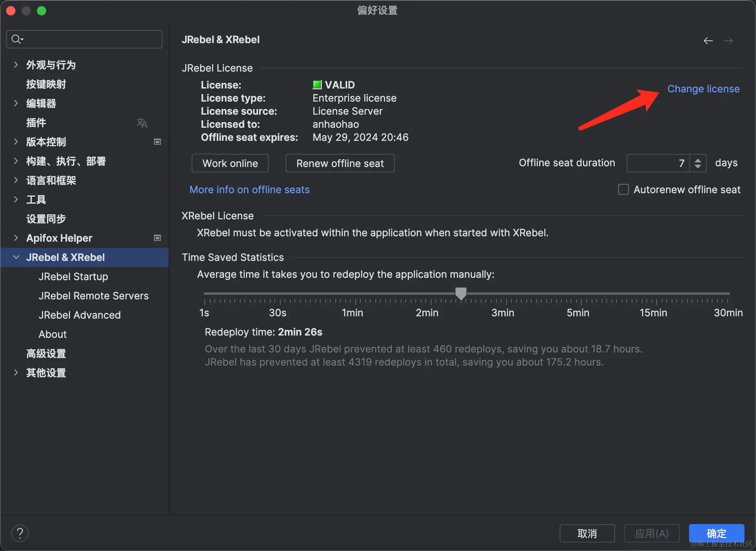Viewport: 756px width, 551px height.
Task: Click Renew offline seat button
Action: (x=340, y=163)
